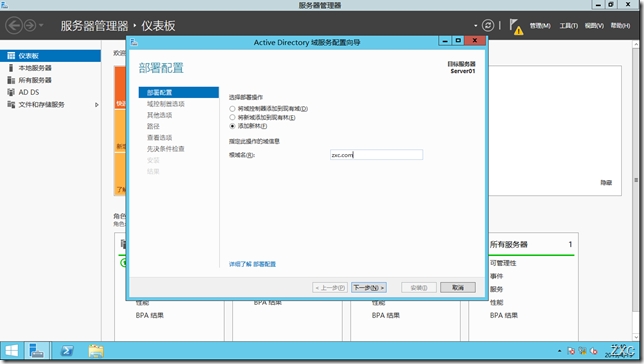
Task: Open the notifications flag with warning
Action: click(x=515, y=27)
